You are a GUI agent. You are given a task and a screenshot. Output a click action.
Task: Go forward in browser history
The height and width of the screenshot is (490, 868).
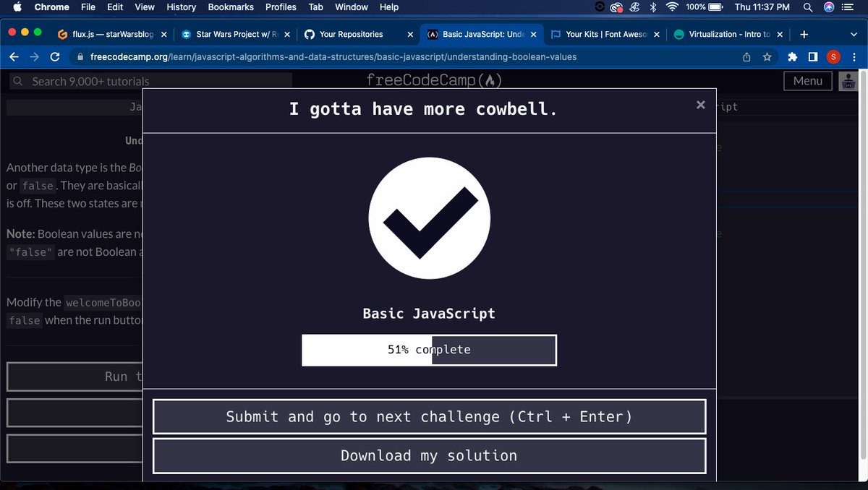pyautogui.click(x=34, y=56)
